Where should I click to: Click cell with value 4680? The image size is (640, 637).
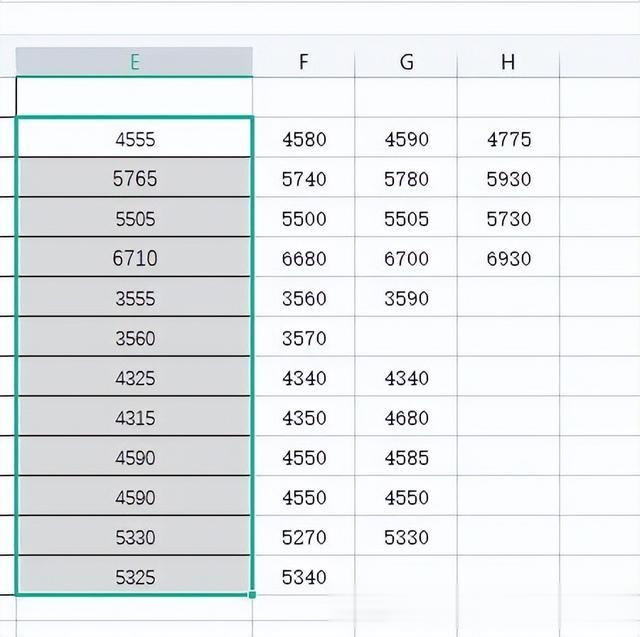[x=406, y=416]
